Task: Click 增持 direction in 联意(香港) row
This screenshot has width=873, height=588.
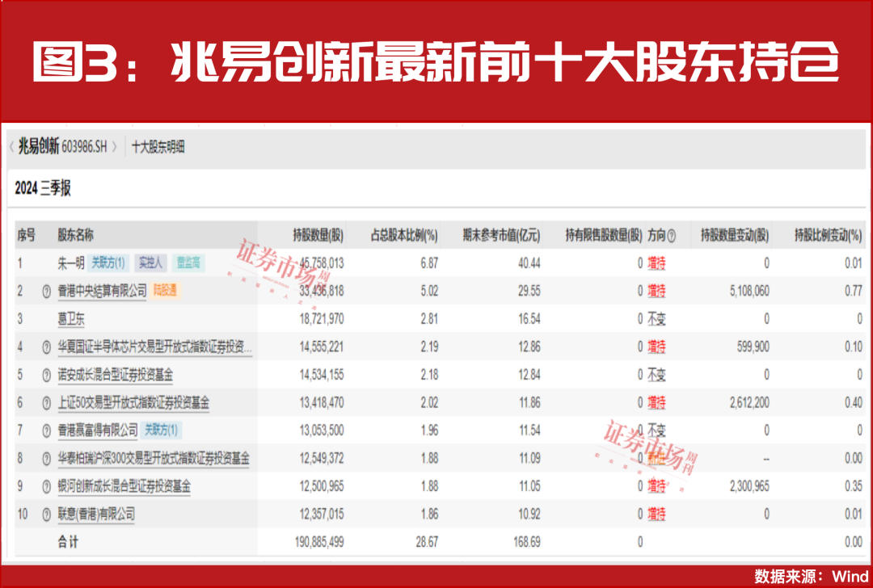Action: pyautogui.click(x=657, y=514)
